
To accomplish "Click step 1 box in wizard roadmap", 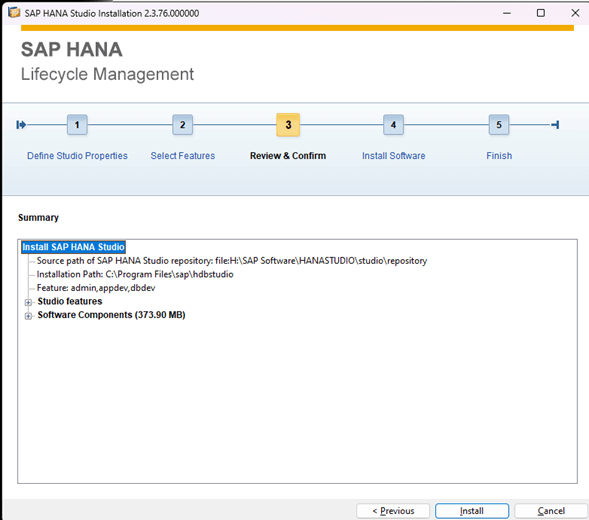I will [77, 125].
